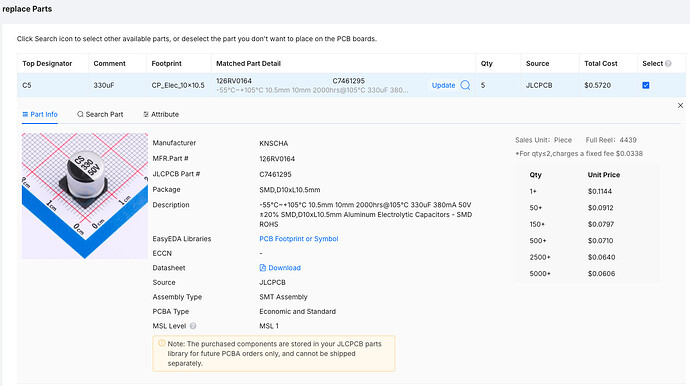690x386 pixels.
Task: Switch to the Attribute tab
Action: pyautogui.click(x=161, y=114)
